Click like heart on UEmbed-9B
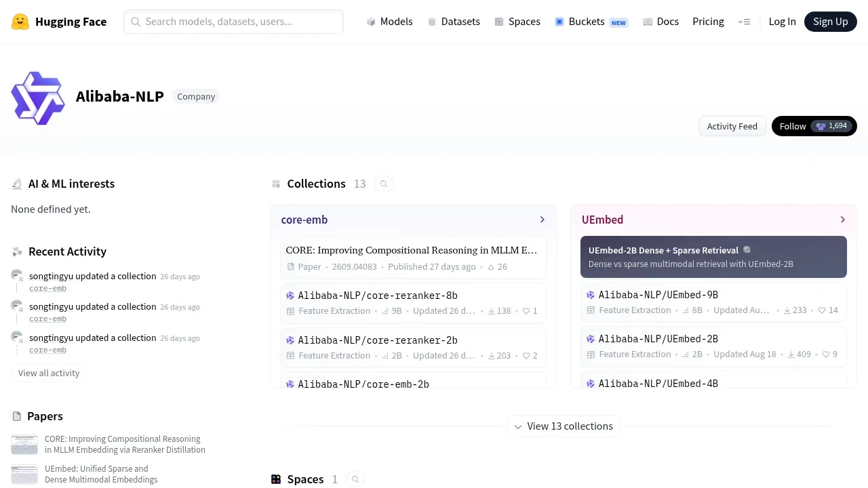The height and width of the screenshot is (488, 868). tap(822, 310)
